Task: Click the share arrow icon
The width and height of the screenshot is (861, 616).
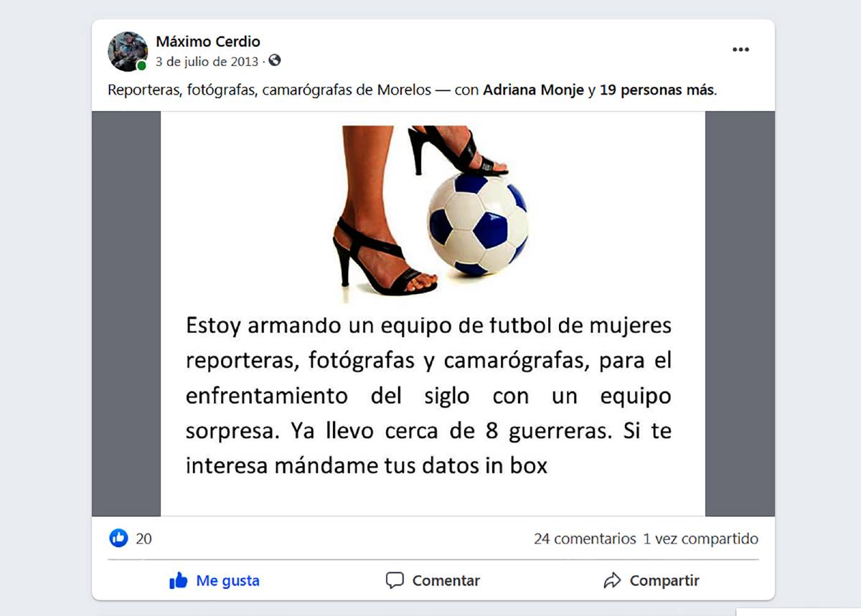Action: click(612, 580)
